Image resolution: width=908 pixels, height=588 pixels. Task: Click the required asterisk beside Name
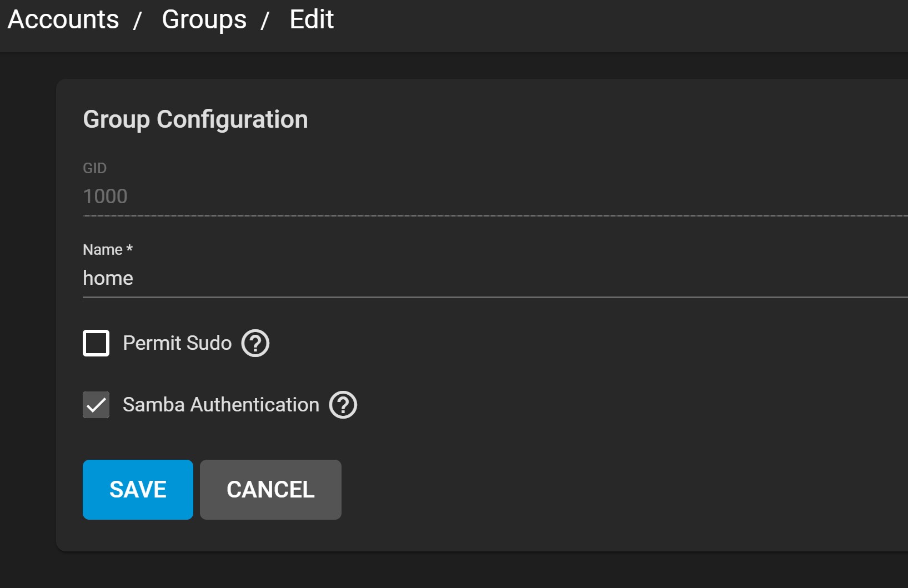[x=129, y=248]
